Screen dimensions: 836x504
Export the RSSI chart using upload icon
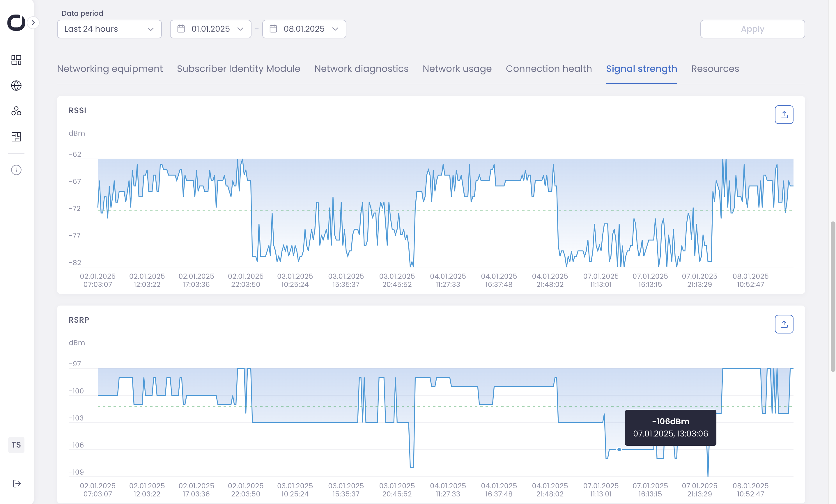pyautogui.click(x=784, y=115)
